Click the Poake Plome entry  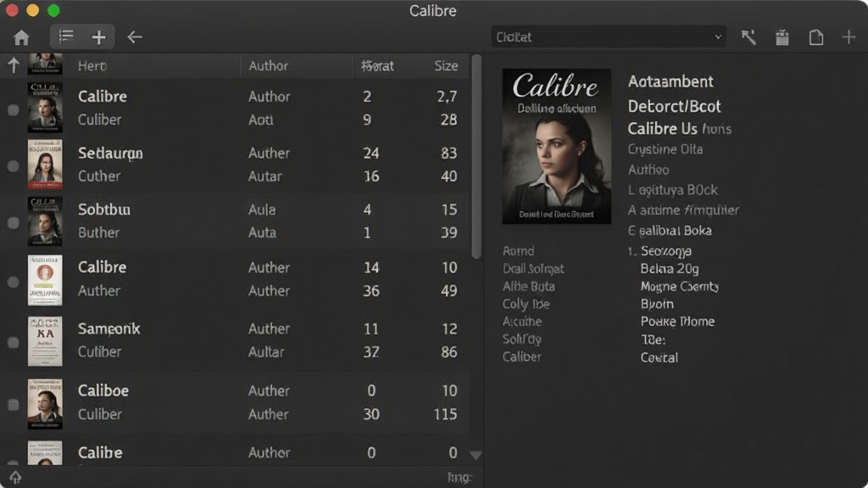tap(677, 321)
